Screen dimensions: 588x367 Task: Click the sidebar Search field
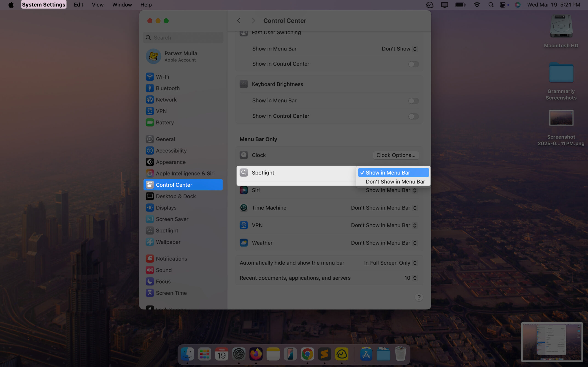(x=186, y=38)
